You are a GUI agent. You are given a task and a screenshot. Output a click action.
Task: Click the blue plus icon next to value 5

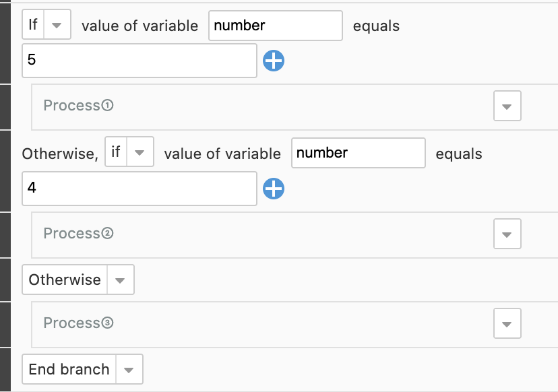coord(274,61)
